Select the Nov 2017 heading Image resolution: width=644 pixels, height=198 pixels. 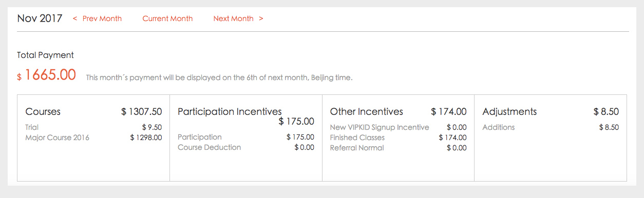point(40,18)
